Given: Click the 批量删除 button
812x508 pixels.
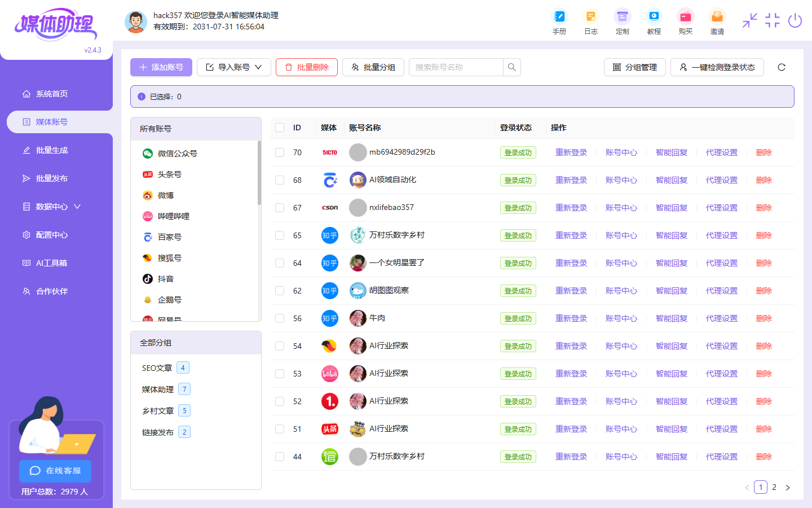Looking at the screenshot, I should pos(307,67).
